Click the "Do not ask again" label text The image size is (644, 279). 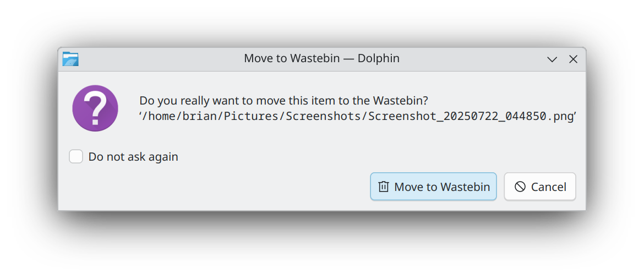coord(133,157)
